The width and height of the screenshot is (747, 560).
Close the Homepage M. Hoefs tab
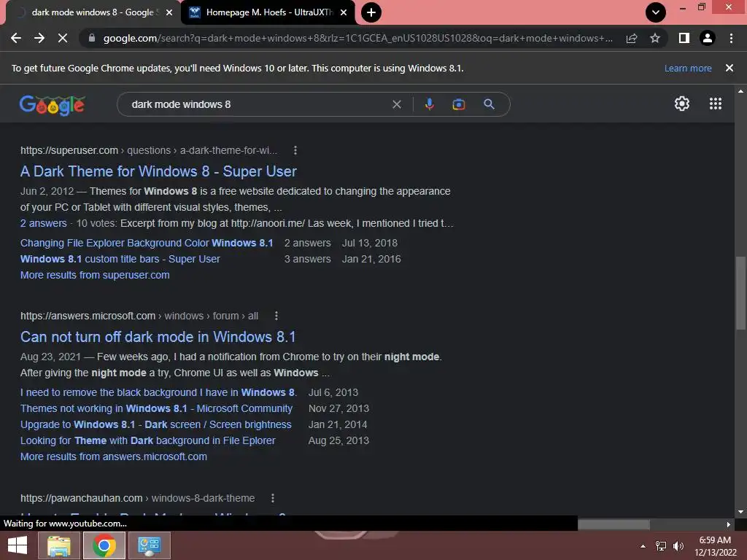(x=344, y=12)
